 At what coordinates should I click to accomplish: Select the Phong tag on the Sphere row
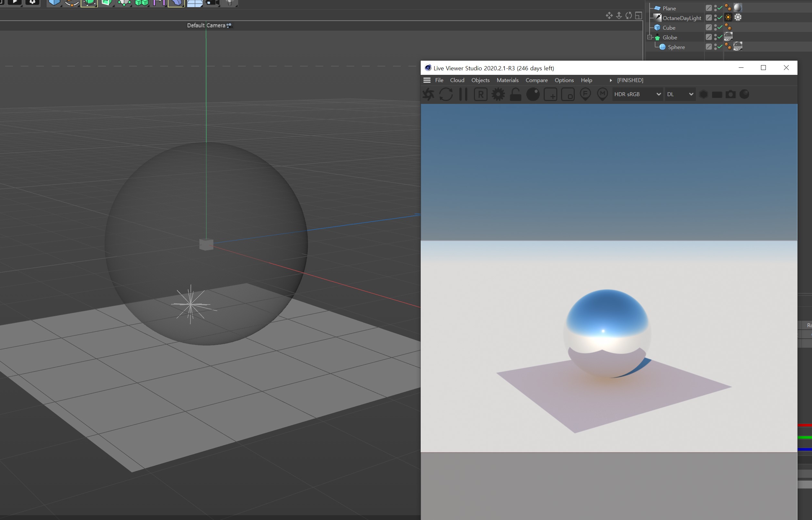pyautogui.click(x=728, y=46)
